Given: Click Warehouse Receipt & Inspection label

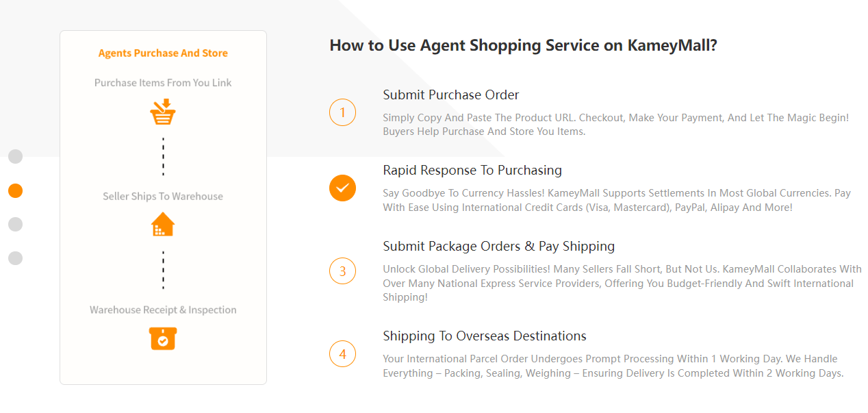Looking at the screenshot, I should click(163, 310).
